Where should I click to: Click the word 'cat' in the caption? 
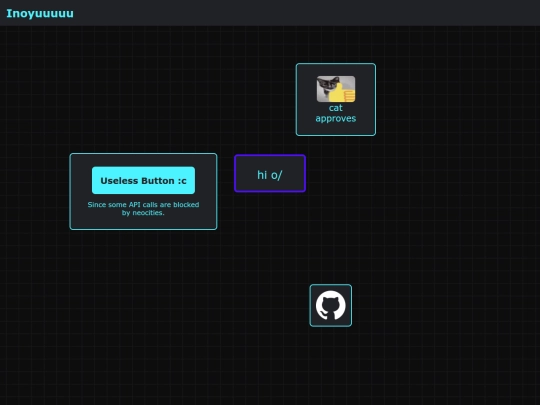pos(336,108)
